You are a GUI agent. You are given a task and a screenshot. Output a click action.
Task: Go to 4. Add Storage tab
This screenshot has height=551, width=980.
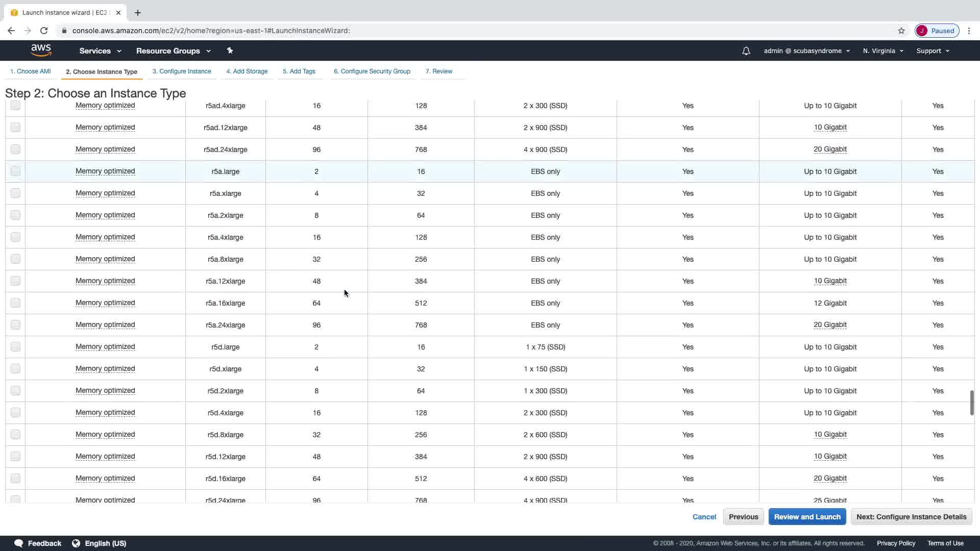pos(247,71)
